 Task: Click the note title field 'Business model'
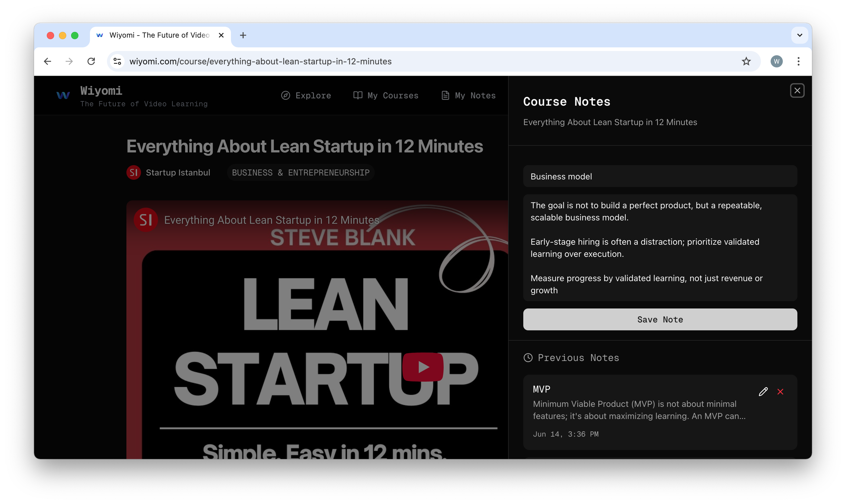click(660, 176)
